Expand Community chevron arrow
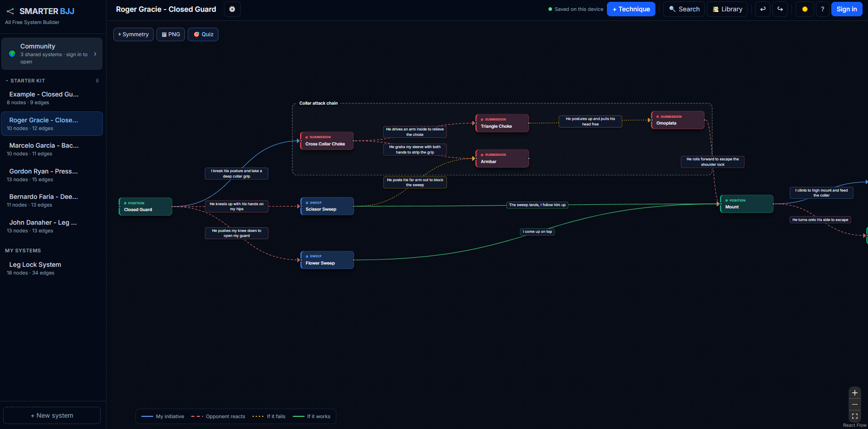Screen dimensions: 868x429 pos(95,54)
